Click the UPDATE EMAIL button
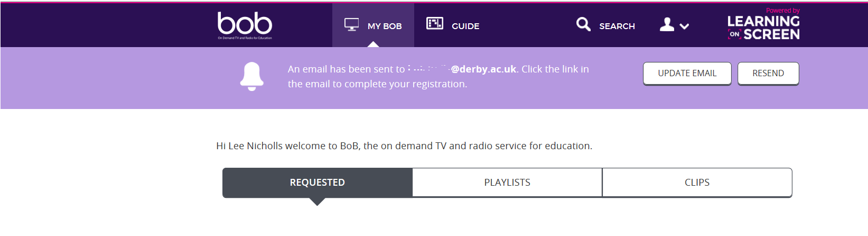Image resolution: width=868 pixels, height=236 pixels. (687, 74)
